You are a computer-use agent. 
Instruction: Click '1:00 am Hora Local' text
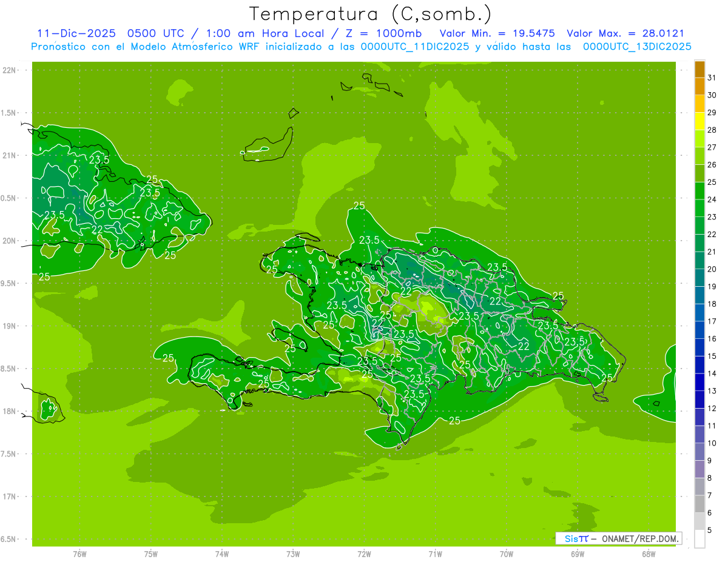coord(263,33)
